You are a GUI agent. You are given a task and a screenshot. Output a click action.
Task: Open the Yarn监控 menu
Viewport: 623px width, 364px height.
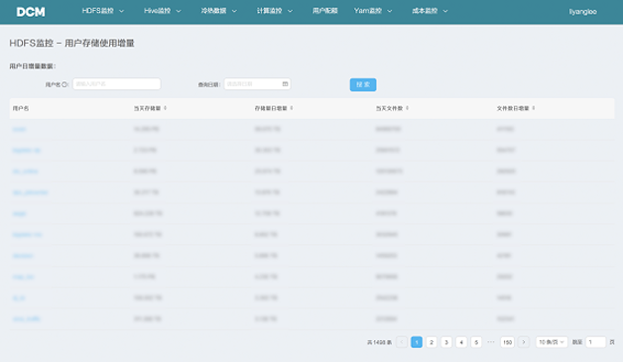368,11
